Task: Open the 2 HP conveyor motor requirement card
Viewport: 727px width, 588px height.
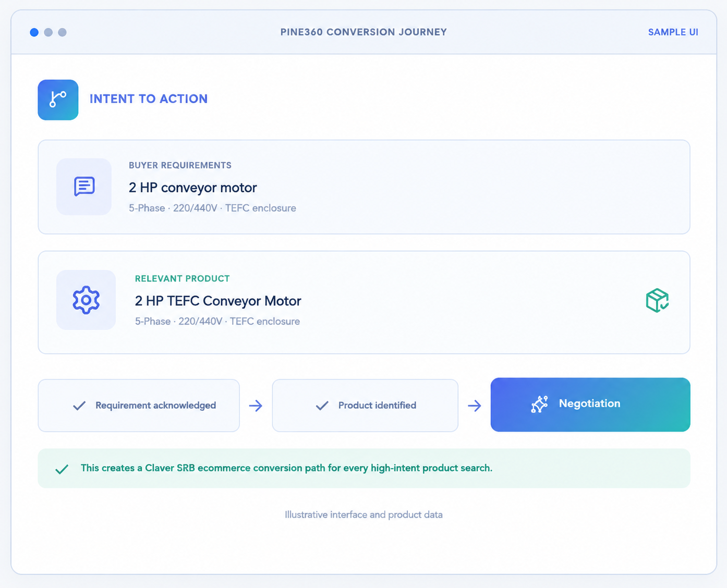Action: pyautogui.click(x=364, y=187)
